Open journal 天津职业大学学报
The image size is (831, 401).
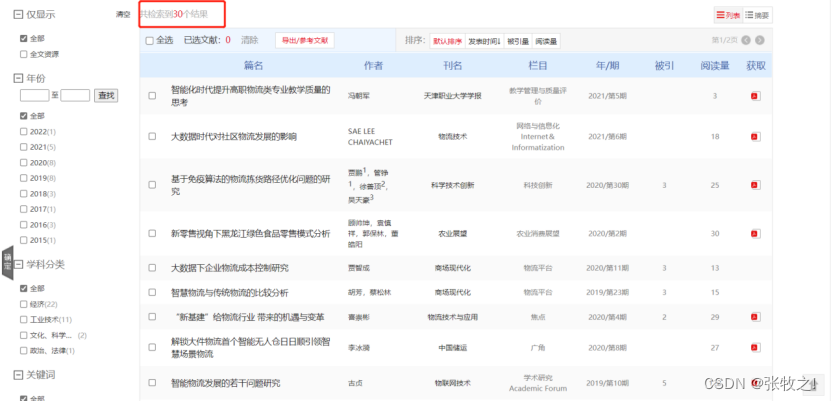[x=453, y=96]
